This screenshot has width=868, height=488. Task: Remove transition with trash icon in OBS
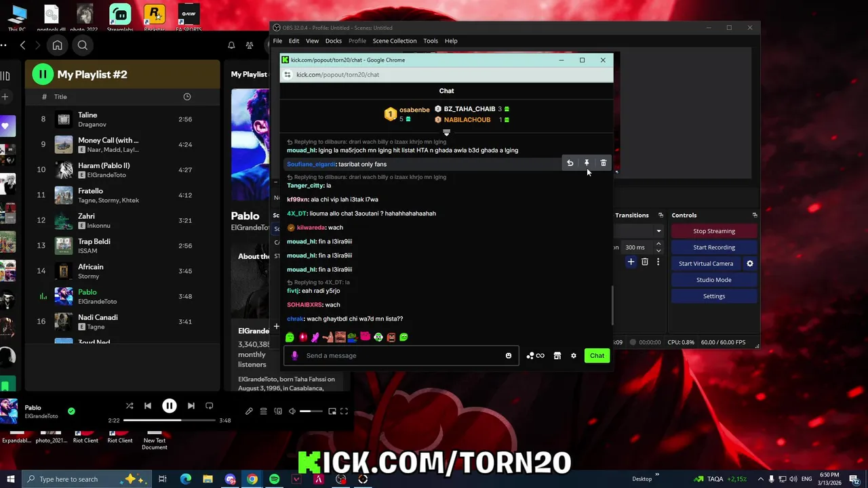(645, 262)
